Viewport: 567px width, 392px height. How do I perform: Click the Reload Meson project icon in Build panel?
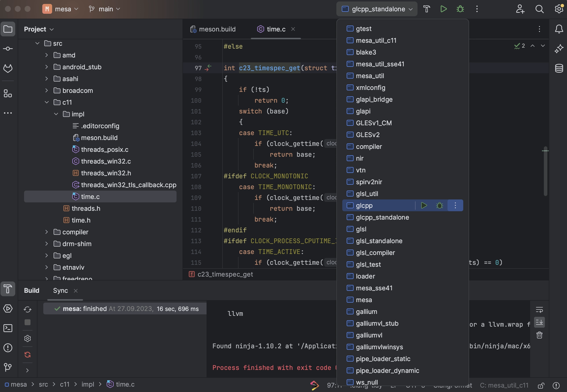[x=28, y=309]
